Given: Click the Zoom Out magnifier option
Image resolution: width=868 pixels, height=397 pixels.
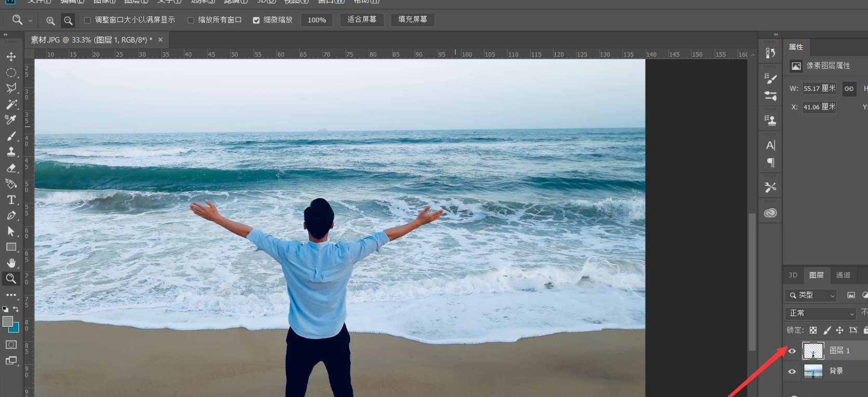Looking at the screenshot, I should pyautogui.click(x=68, y=20).
